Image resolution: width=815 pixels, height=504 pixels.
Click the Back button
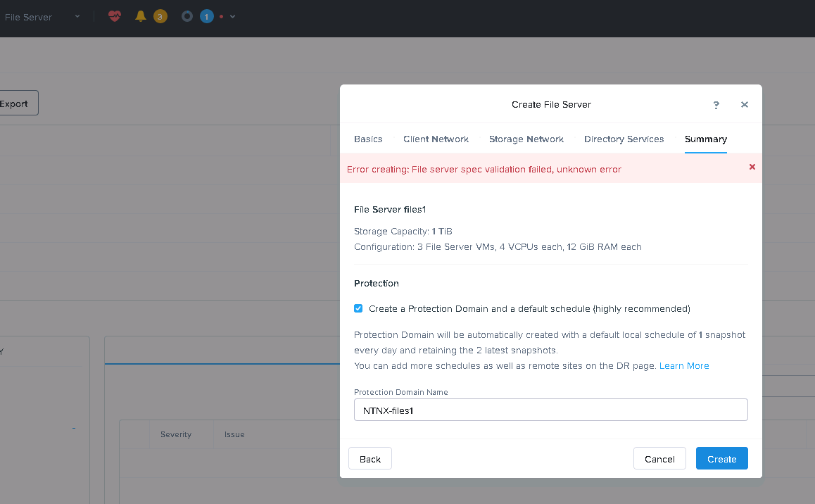(370, 459)
